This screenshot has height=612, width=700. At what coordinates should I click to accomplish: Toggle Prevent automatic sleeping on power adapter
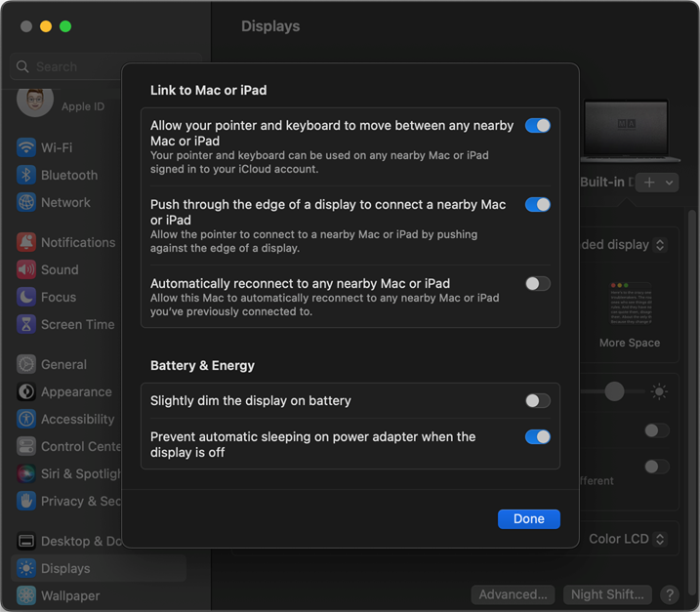tap(537, 437)
